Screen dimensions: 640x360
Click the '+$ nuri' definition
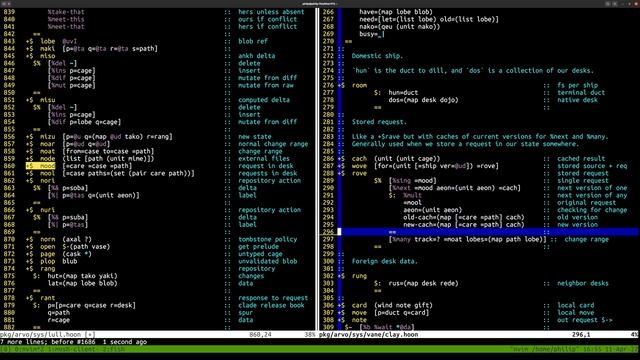(40, 210)
